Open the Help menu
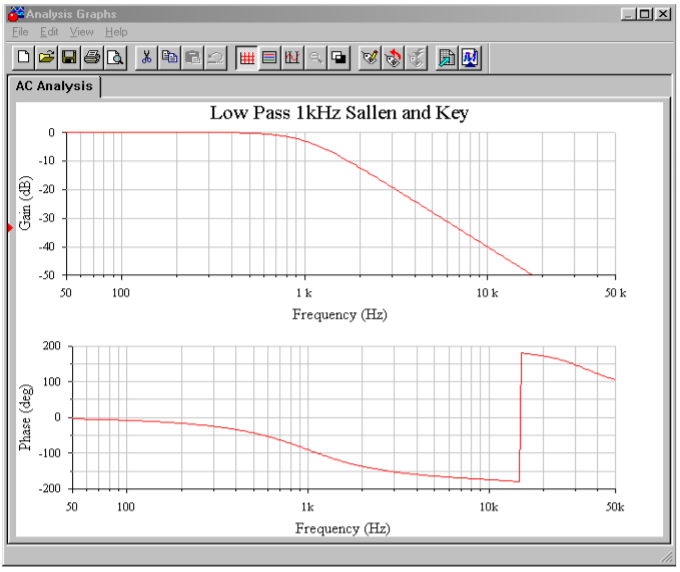This screenshot has height=572, width=680. point(116,32)
